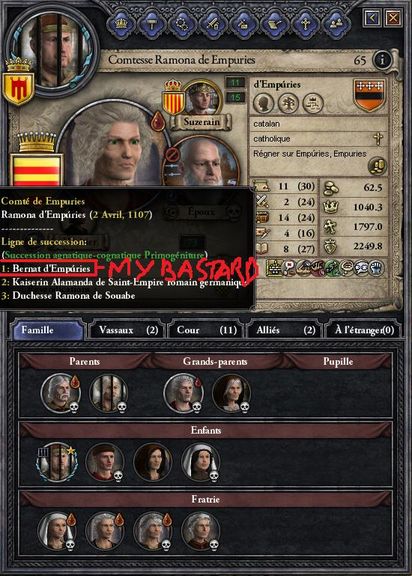Open the Laws scroll-and-quill icon
412x576 pixels.
point(274,24)
